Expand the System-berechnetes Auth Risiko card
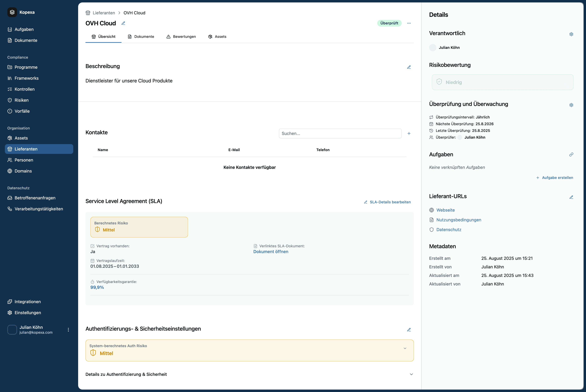 (405, 348)
